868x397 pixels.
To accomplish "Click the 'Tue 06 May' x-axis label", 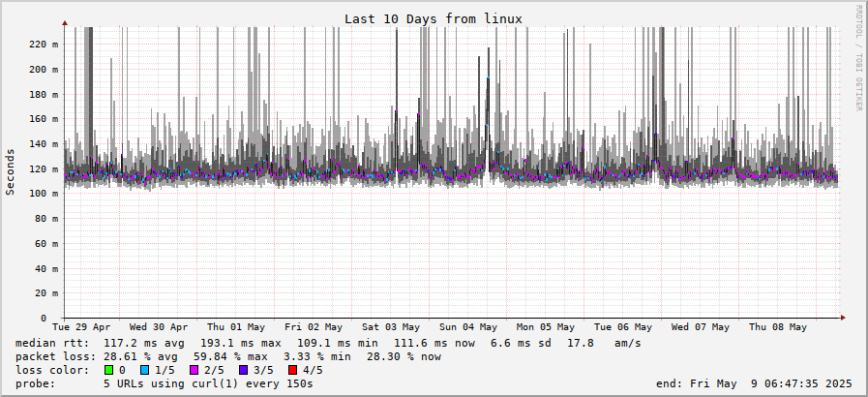I will coord(623,327).
